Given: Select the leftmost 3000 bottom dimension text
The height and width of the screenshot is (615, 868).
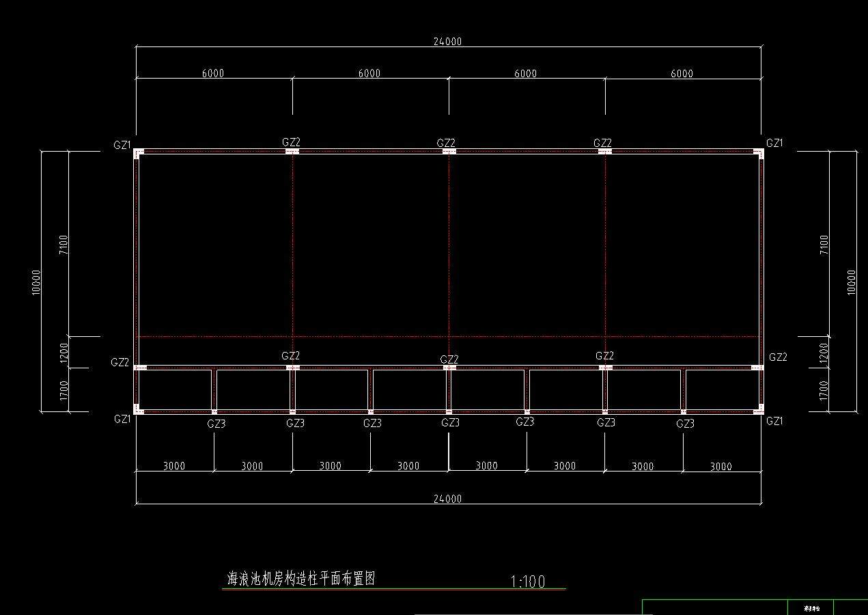Looking at the screenshot, I should (174, 466).
